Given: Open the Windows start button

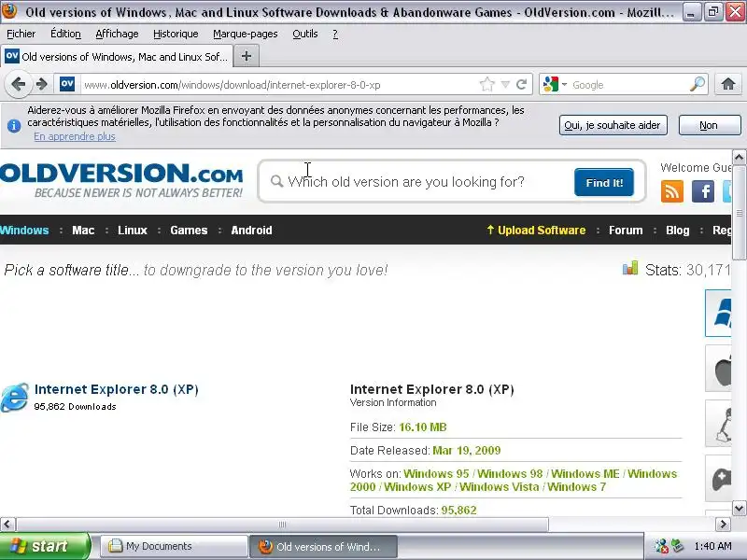Looking at the screenshot, I should tap(45, 546).
